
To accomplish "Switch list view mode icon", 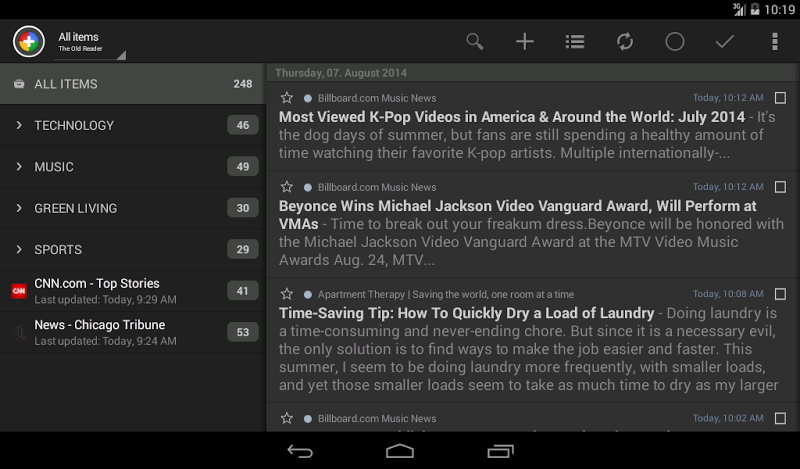I will tap(575, 41).
